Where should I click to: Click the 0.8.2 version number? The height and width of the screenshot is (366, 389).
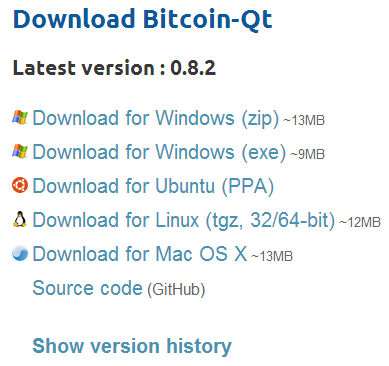(x=193, y=68)
